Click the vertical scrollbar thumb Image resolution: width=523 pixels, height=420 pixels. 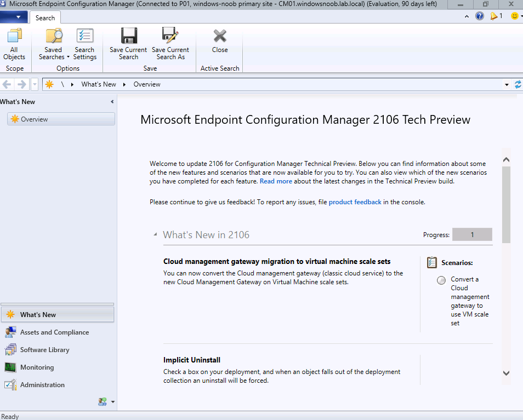(x=506, y=204)
